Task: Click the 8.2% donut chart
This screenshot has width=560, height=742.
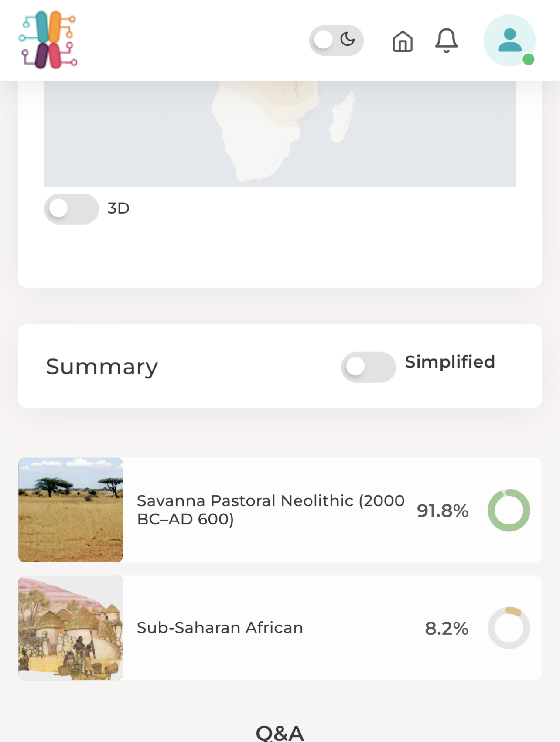Action: coord(509,628)
